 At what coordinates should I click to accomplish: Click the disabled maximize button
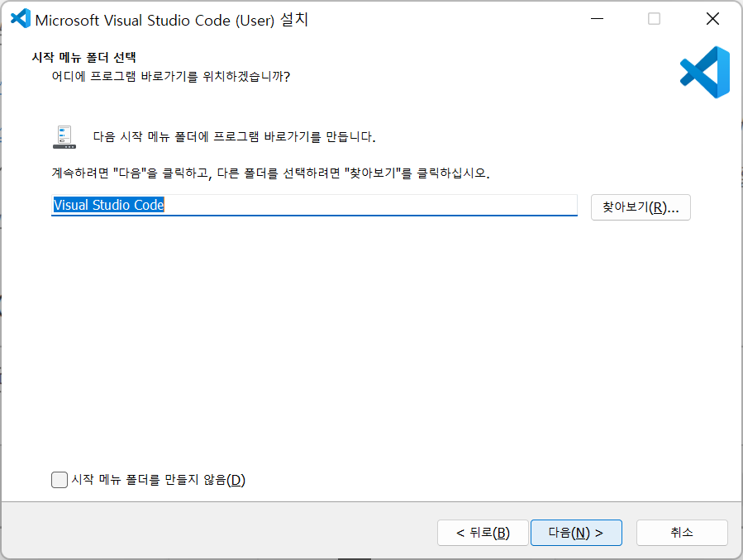pos(654,19)
